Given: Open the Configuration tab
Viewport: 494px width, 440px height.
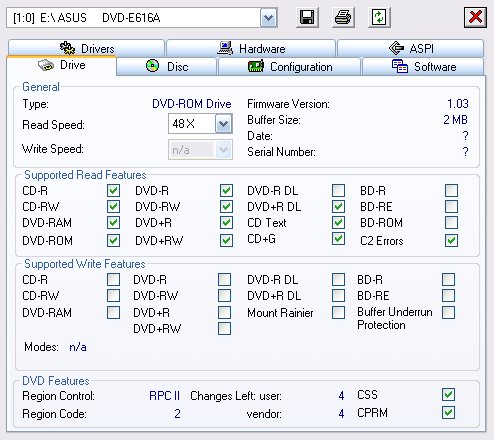Looking at the screenshot, I should tap(289, 67).
